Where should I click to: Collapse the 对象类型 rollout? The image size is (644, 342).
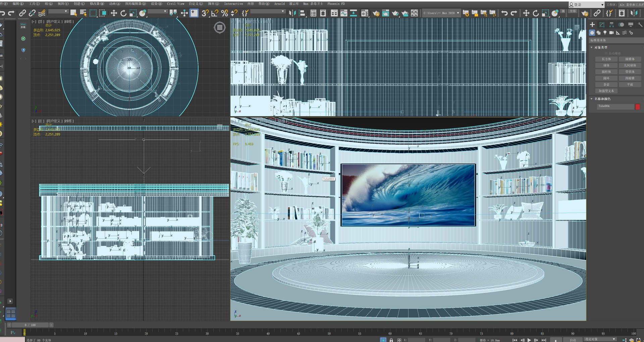pos(601,48)
